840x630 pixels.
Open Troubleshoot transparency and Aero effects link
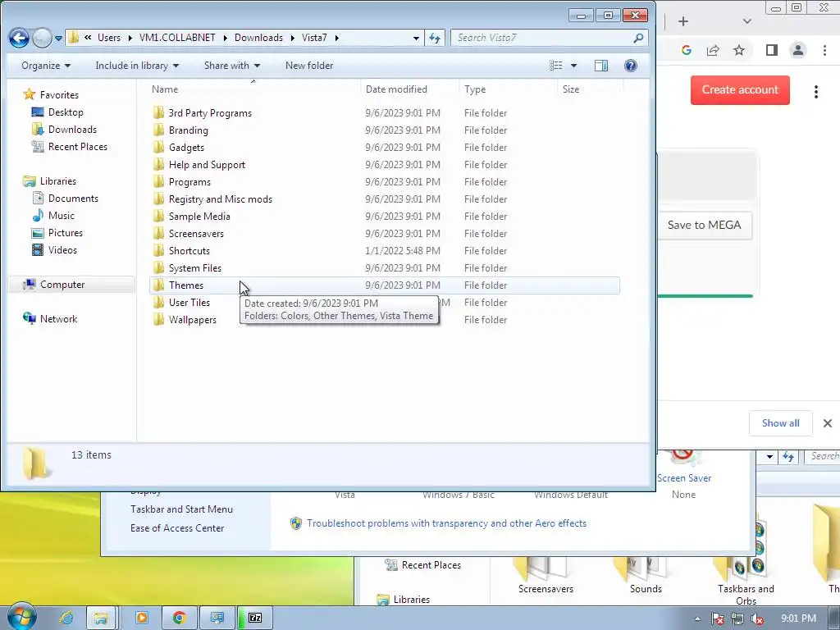tap(446, 523)
